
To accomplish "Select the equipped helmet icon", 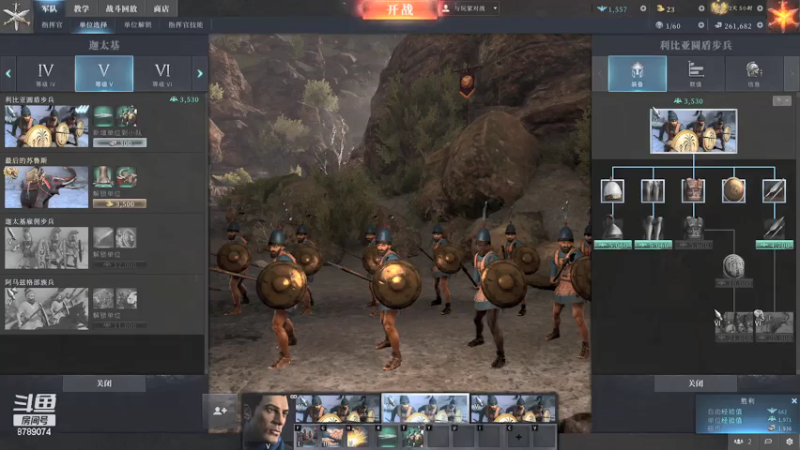I will [x=612, y=190].
